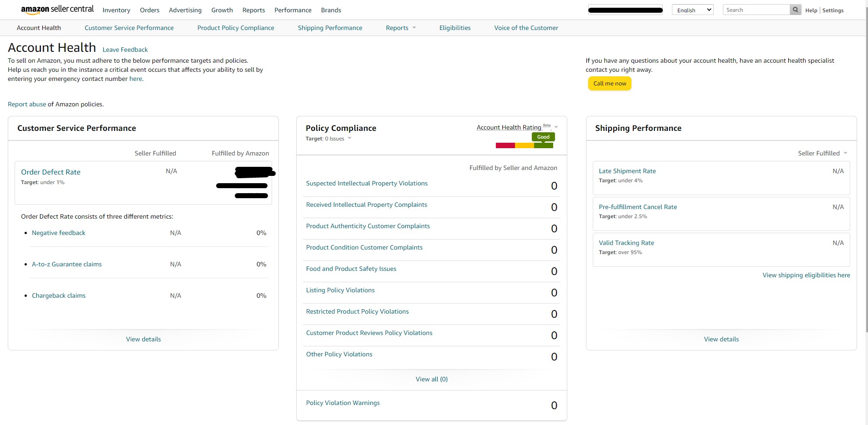Click the Amazon Seller Central logo
The width and height of the screenshot is (868, 425).
pyautogui.click(x=57, y=10)
